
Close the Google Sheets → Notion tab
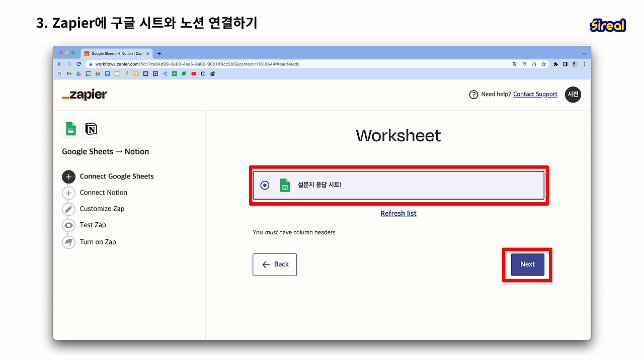point(147,53)
